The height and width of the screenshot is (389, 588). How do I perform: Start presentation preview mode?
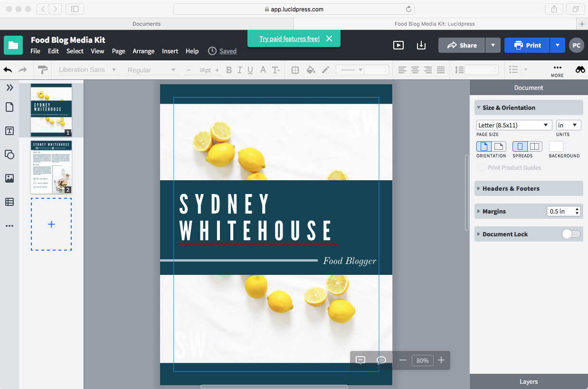tap(398, 45)
